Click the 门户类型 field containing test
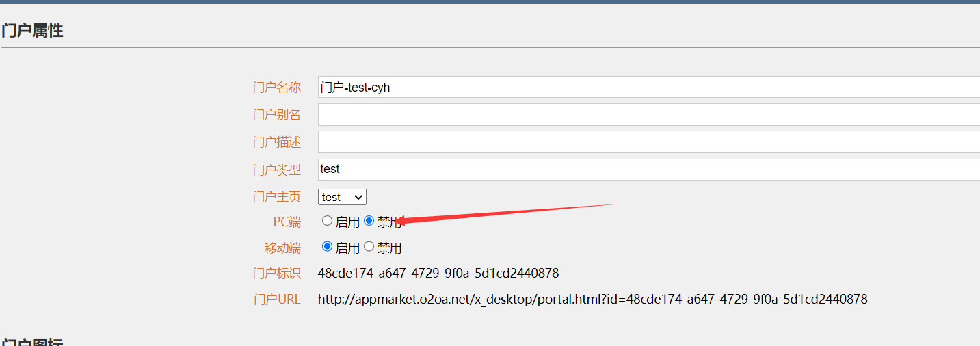 coord(648,169)
